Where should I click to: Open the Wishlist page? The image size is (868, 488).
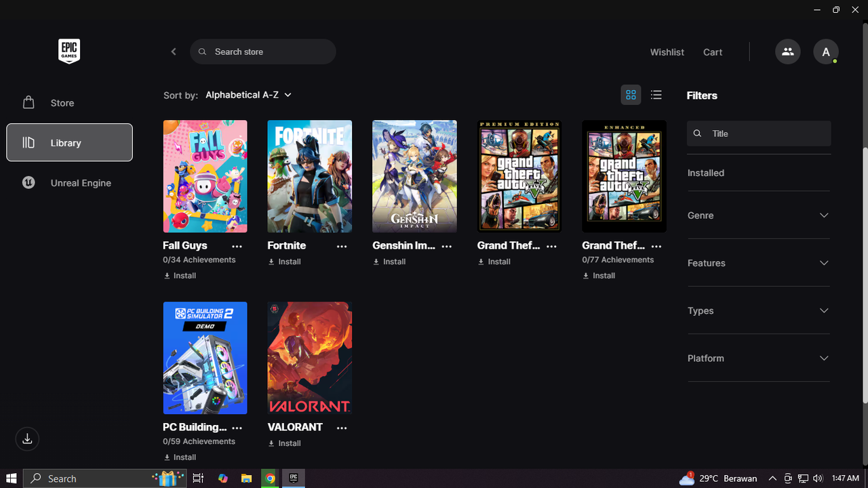[667, 52]
